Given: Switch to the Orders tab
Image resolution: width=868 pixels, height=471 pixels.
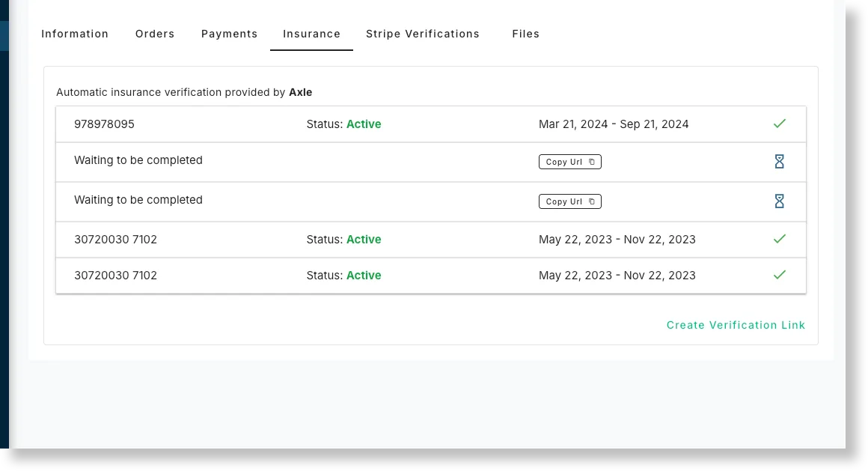Looking at the screenshot, I should (x=155, y=34).
